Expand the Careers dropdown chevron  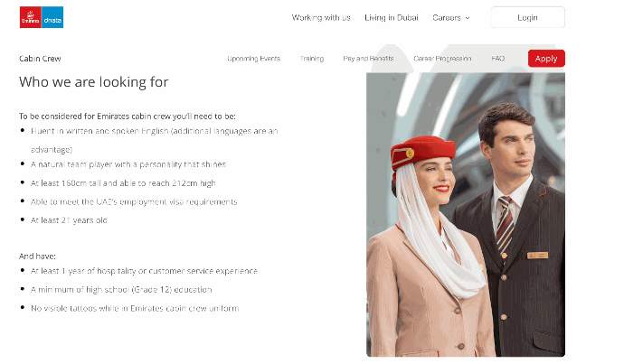coord(468,18)
